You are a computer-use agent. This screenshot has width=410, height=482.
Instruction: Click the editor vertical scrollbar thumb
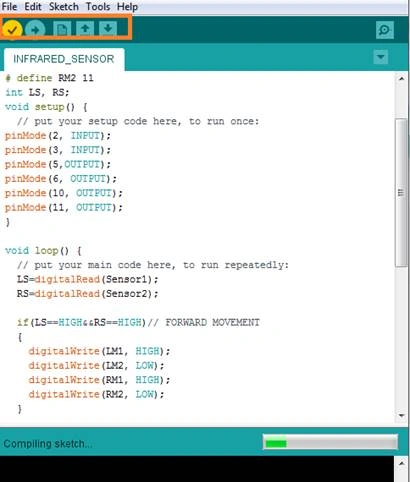[x=401, y=193]
